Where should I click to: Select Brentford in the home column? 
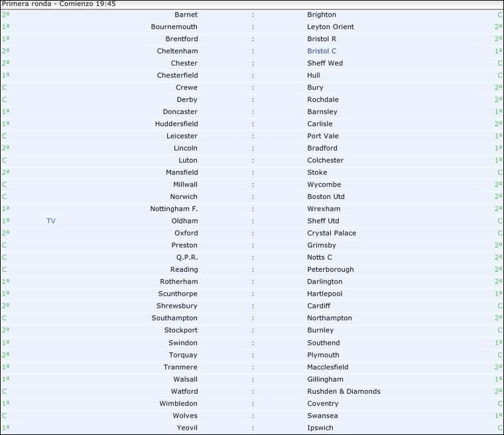pyautogui.click(x=181, y=39)
